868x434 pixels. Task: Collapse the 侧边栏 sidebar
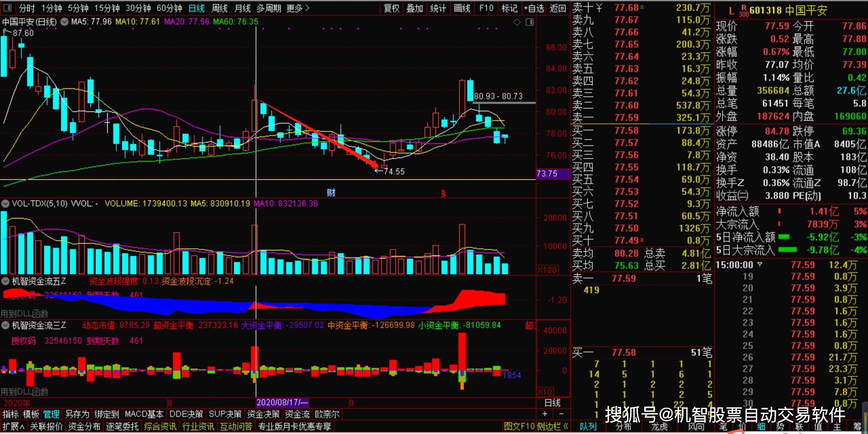coord(552,426)
